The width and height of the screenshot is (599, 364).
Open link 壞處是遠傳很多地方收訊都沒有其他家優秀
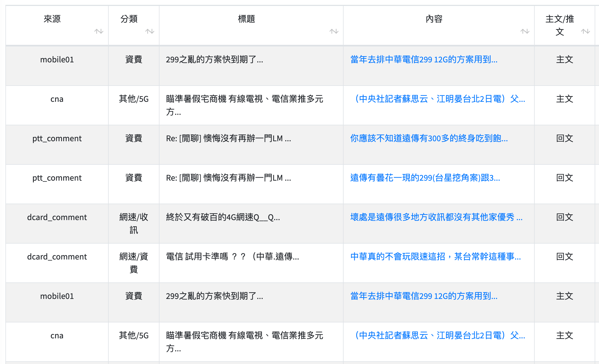436,217
